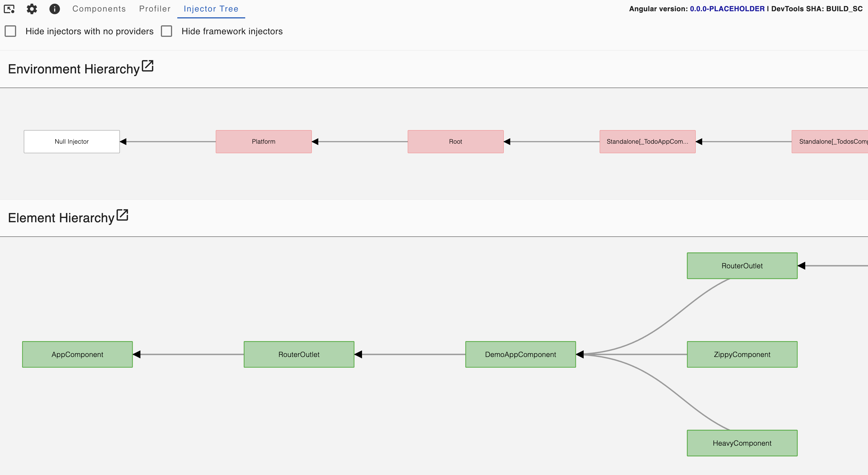Toggle both hierarchy filter checkboxes off
The image size is (868, 475).
click(x=10, y=31)
